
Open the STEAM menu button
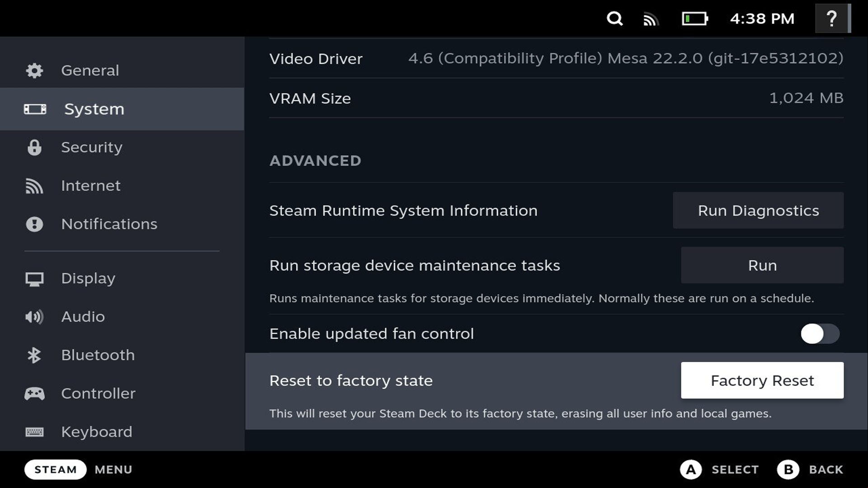(56, 469)
